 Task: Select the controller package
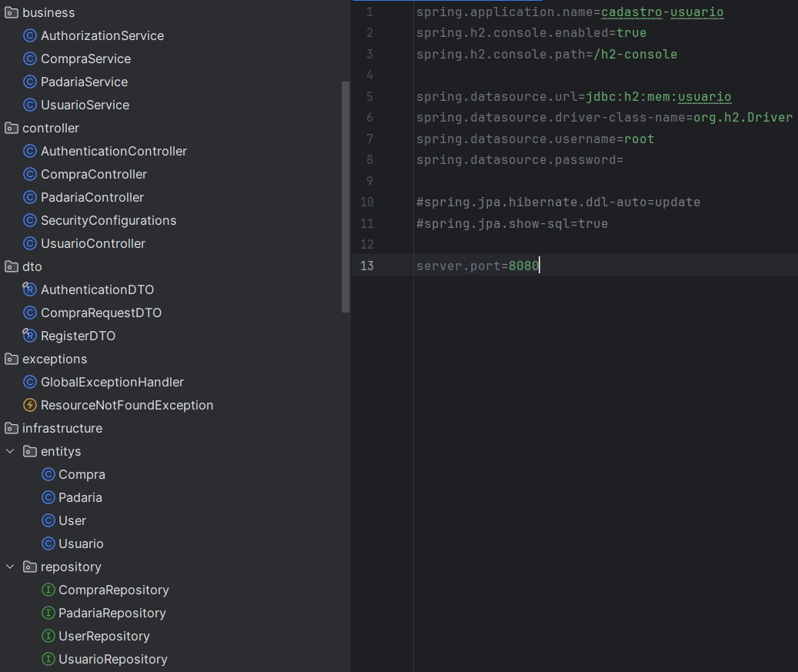51,128
